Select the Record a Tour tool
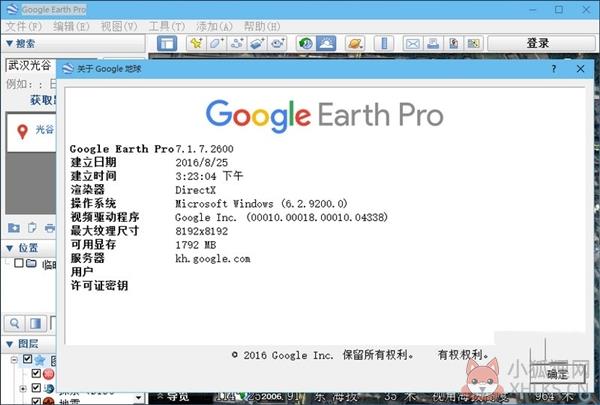Image resolution: width=600 pixels, height=405 pixels. (x=277, y=44)
